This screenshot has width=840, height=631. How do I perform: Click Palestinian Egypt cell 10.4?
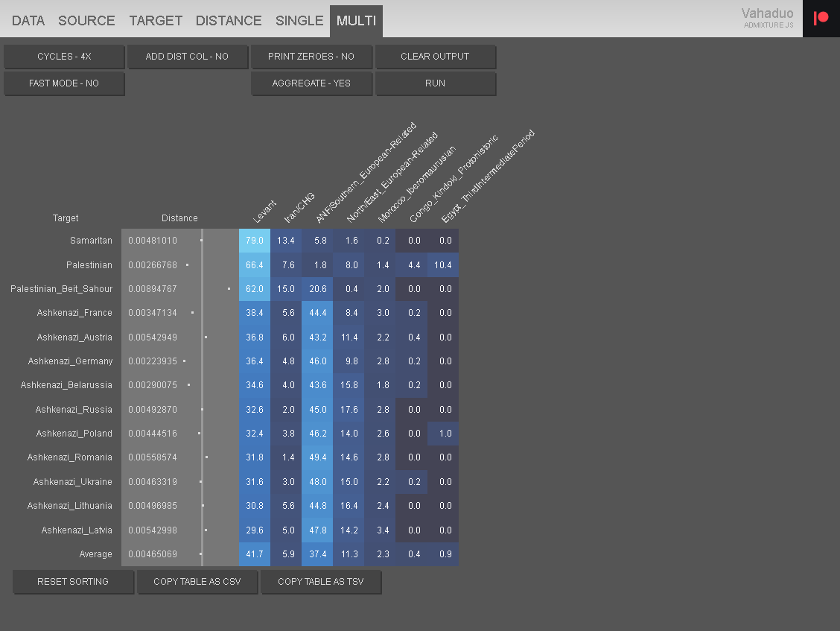tap(443, 264)
